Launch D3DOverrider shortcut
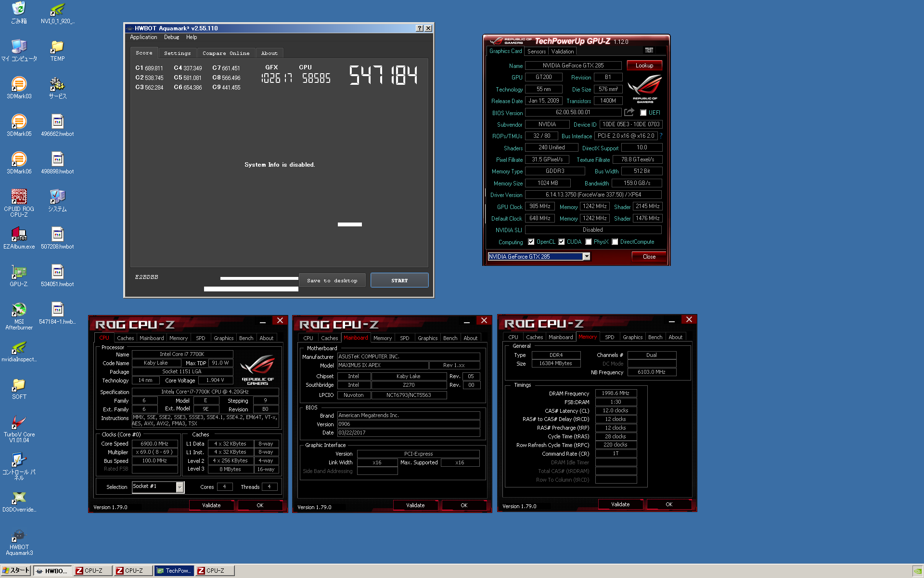The width and height of the screenshot is (924, 578). [x=19, y=501]
